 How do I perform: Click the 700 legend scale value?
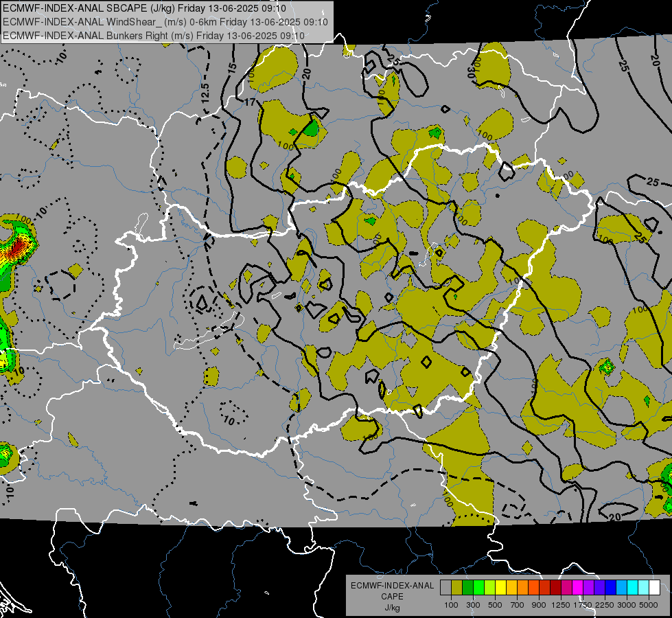(518, 605)
